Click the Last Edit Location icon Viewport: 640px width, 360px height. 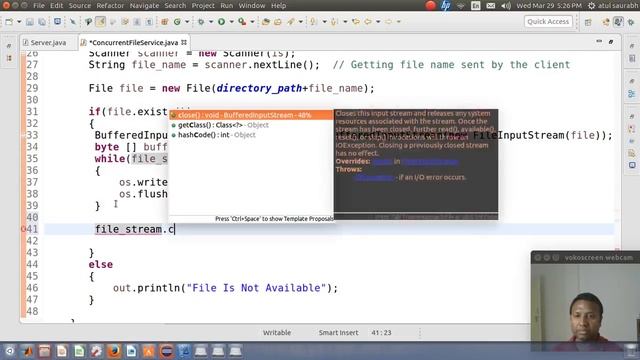356,22
